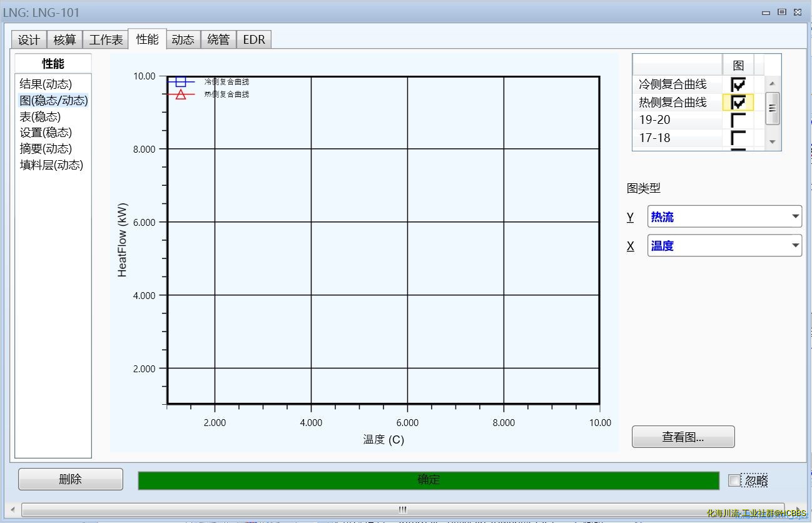Enable the 19-20 curve checkbox
The image size is (812, 523).
pyautogui.click(x=738, y=120)
